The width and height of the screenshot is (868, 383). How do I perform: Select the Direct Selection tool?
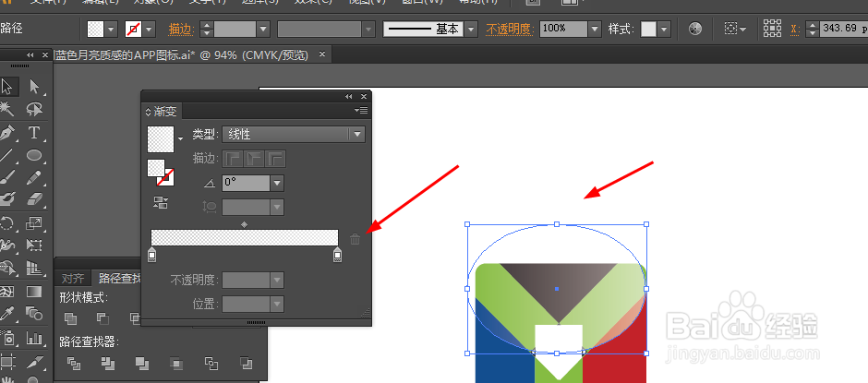(x=34, y=87)
